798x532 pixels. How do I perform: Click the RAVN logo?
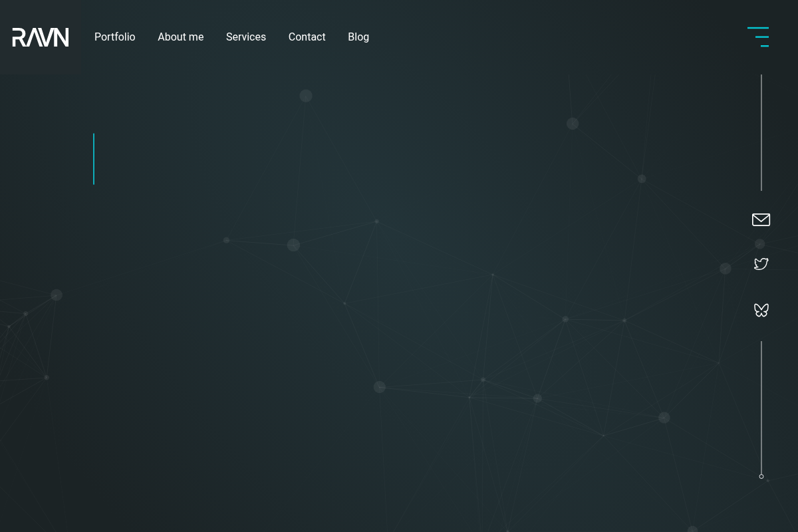[x=41, y=37]
